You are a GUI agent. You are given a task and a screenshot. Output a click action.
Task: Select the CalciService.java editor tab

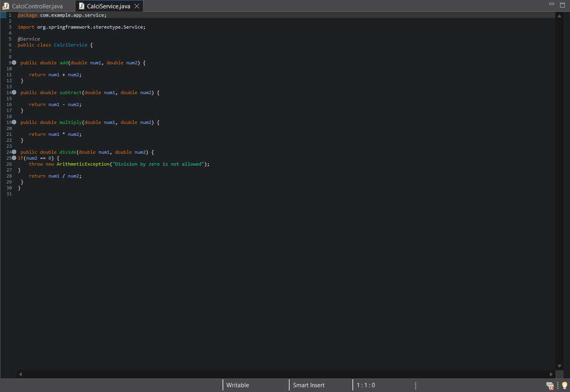[108, 6]
